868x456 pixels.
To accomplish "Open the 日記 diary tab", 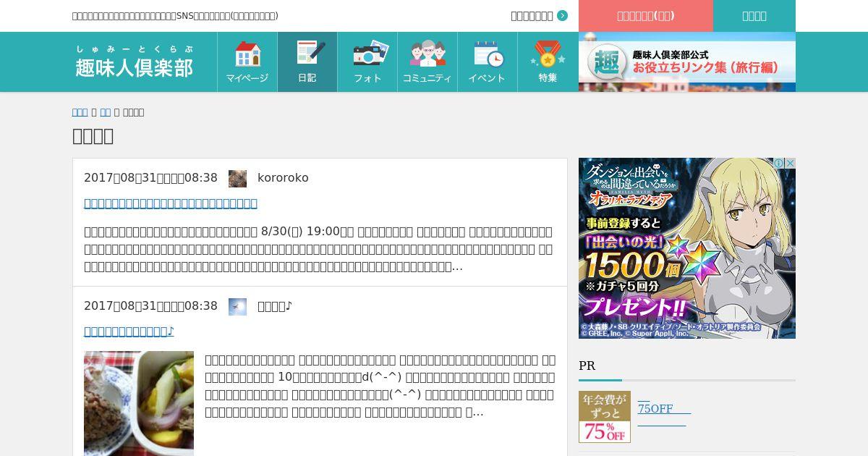I will [307, 62].
